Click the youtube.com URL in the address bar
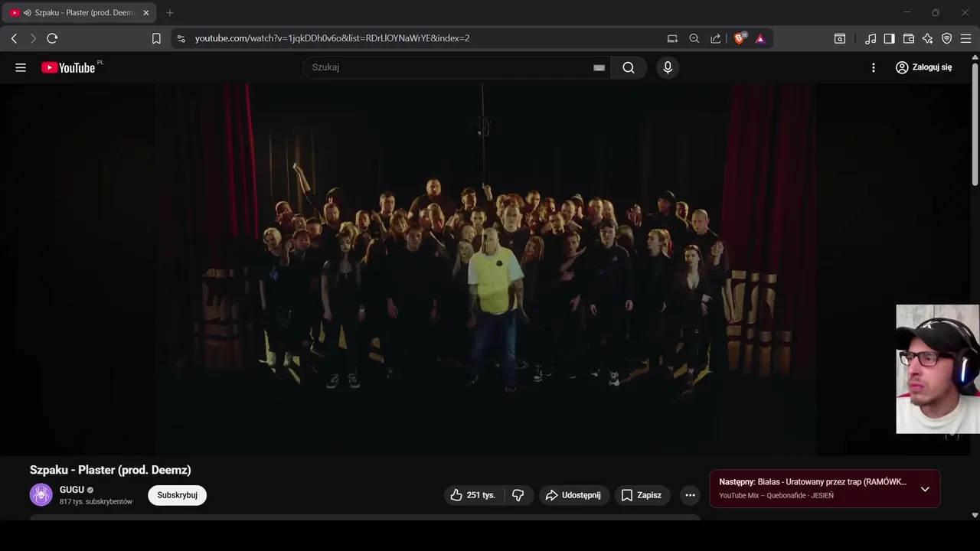 click(332, 38)
